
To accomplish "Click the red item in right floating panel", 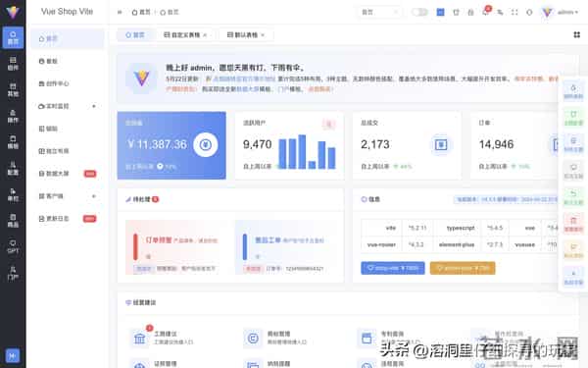I will pyautogui.click(x=573, y=224).
